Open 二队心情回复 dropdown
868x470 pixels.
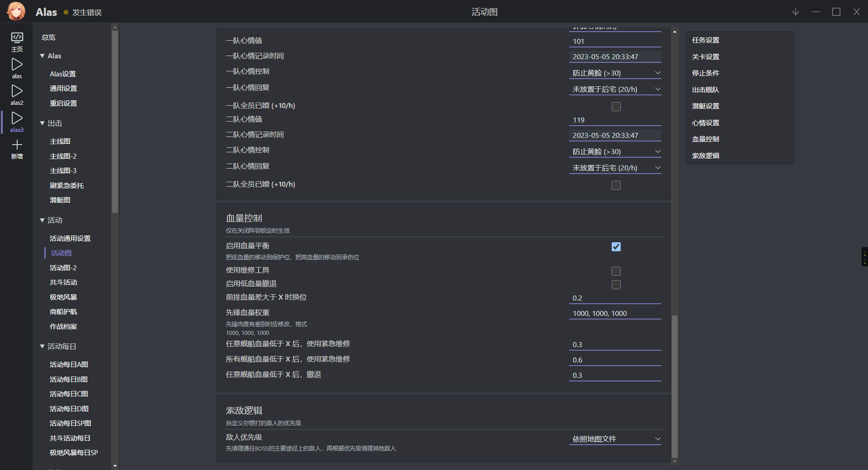pos(615,168)
